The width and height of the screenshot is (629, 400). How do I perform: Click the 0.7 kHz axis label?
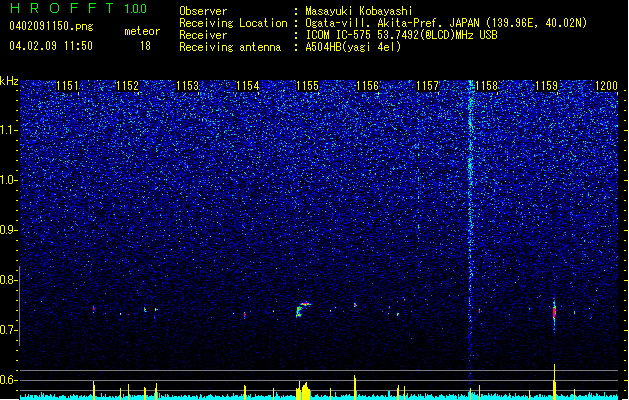[9, 330]
